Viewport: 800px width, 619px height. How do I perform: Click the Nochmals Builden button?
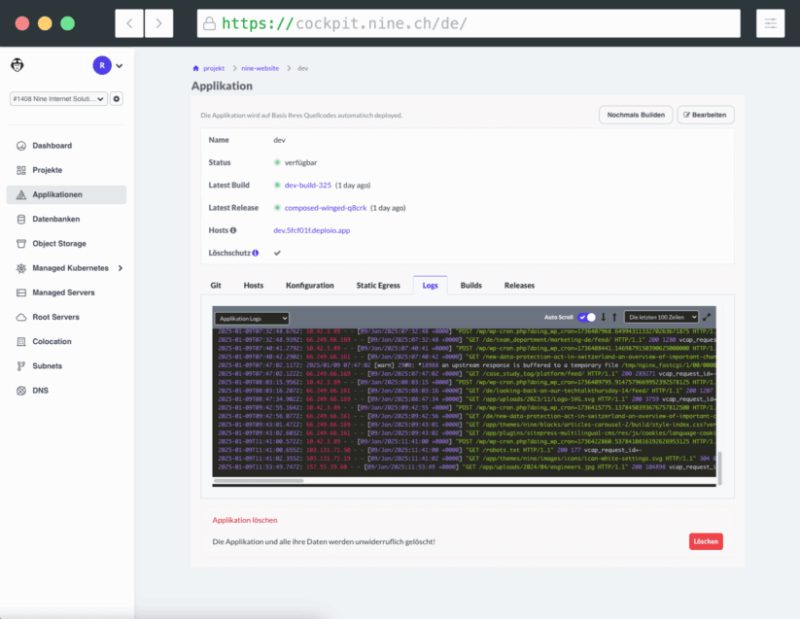[636, 115]
